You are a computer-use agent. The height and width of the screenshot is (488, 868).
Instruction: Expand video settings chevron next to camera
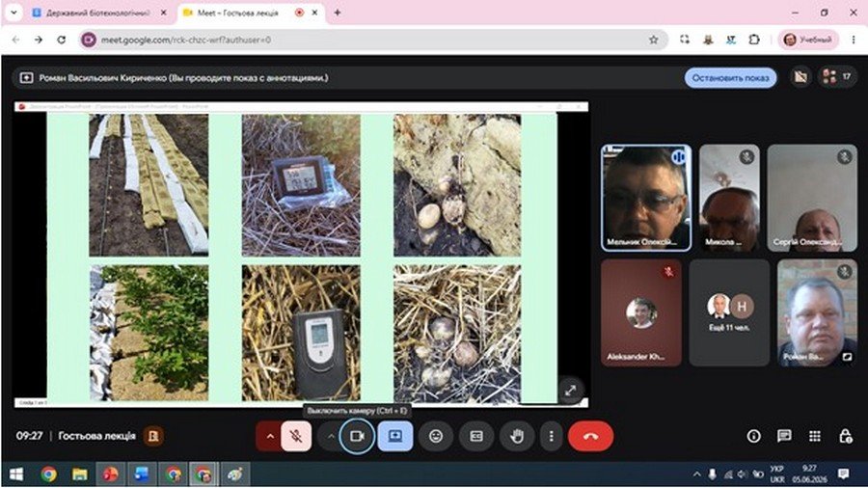pos(330,436)
